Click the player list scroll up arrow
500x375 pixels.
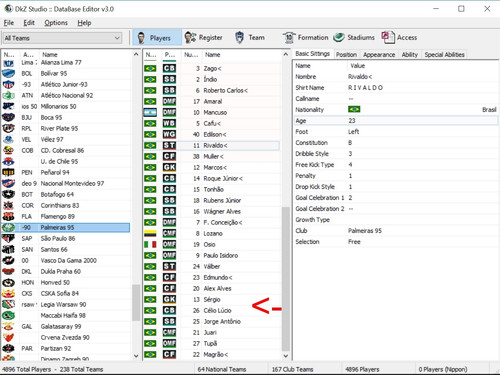286,54
